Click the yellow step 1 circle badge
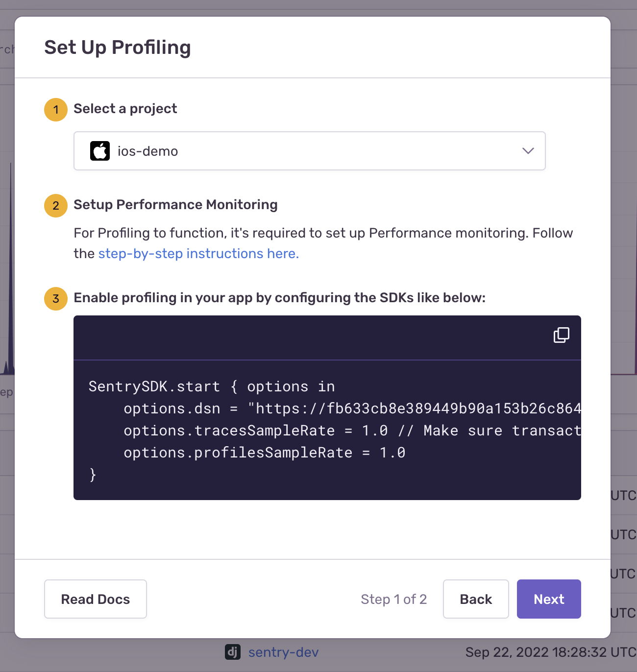The height and width of the screenshot is (672, 637). (56, 109)
